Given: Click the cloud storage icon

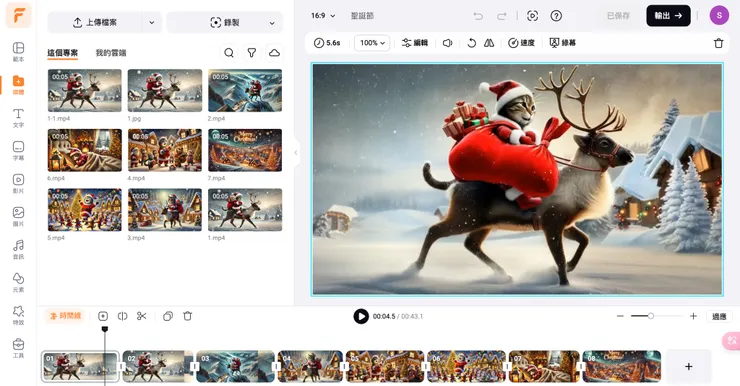Looking at the screenshot, I should point(274,53).
